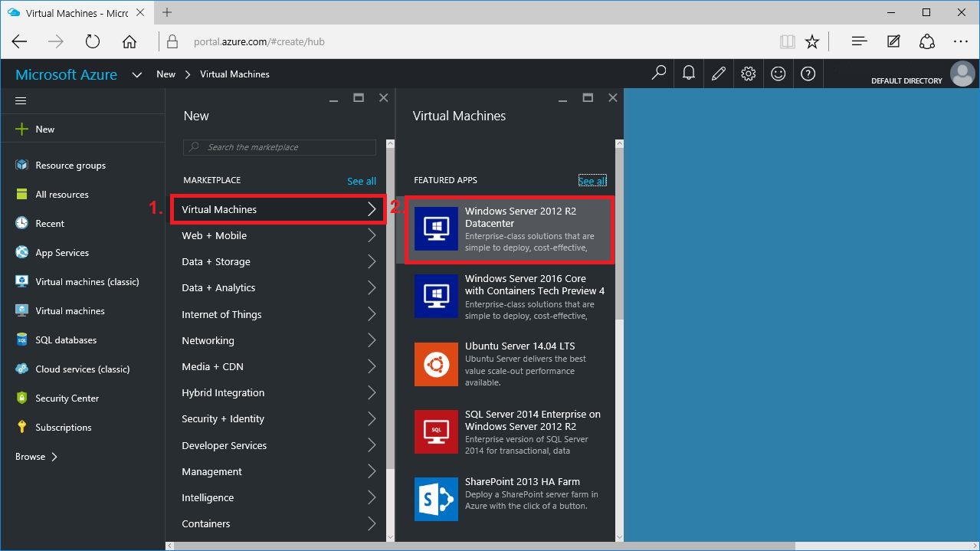Select Windows Server 2012 R2 Datacenter
Image resolution: width=980 pixels, height=551 pixels.
click(x=509, y=229)
